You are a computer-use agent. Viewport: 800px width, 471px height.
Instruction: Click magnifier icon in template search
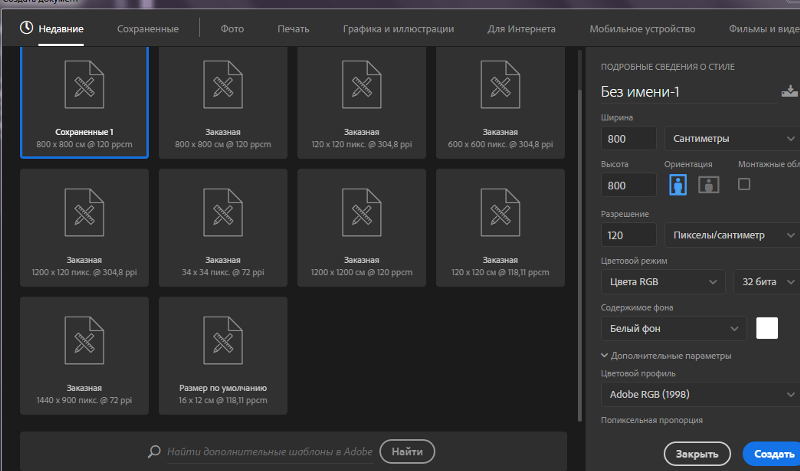[x=154, y=452]
